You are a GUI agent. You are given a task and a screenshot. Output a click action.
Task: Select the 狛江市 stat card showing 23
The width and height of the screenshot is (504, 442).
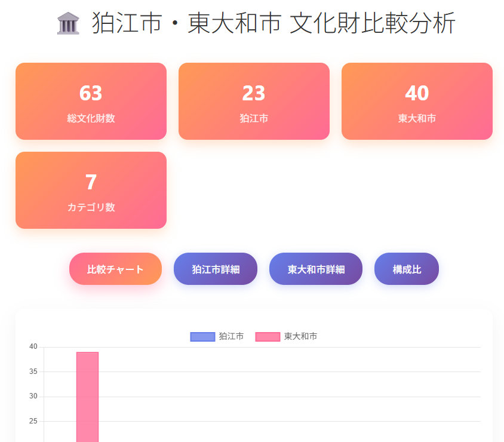point(254,102)
